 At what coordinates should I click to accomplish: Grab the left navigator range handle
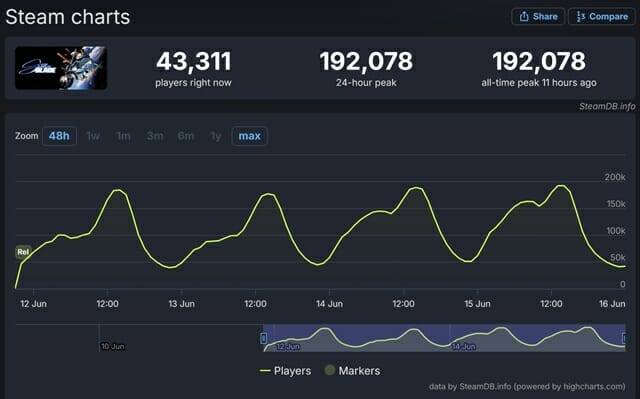[264, 338]
